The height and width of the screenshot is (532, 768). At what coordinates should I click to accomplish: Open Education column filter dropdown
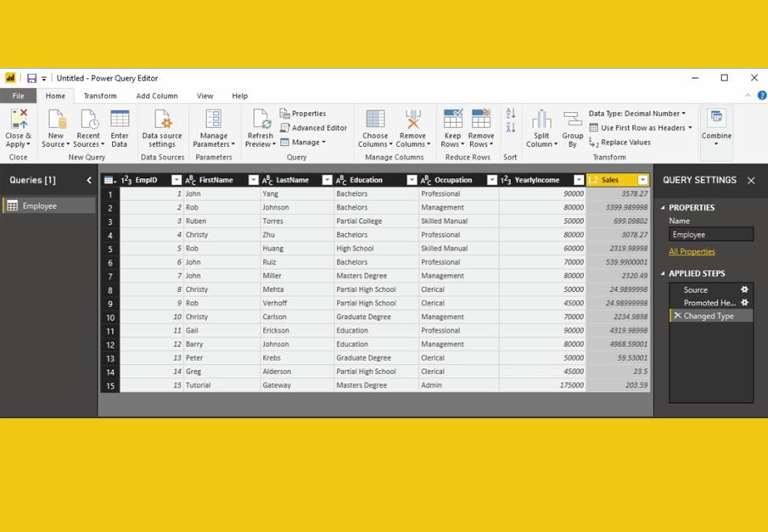(412, 180)
